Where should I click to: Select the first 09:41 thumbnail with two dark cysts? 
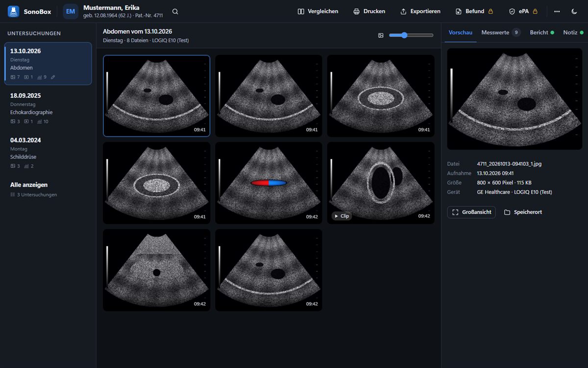157,96
